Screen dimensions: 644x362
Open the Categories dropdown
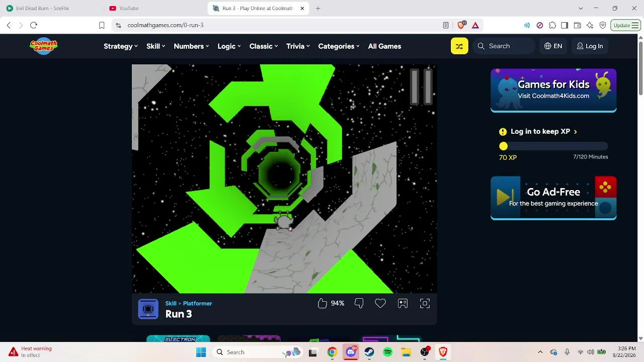[x=339, y=46]
